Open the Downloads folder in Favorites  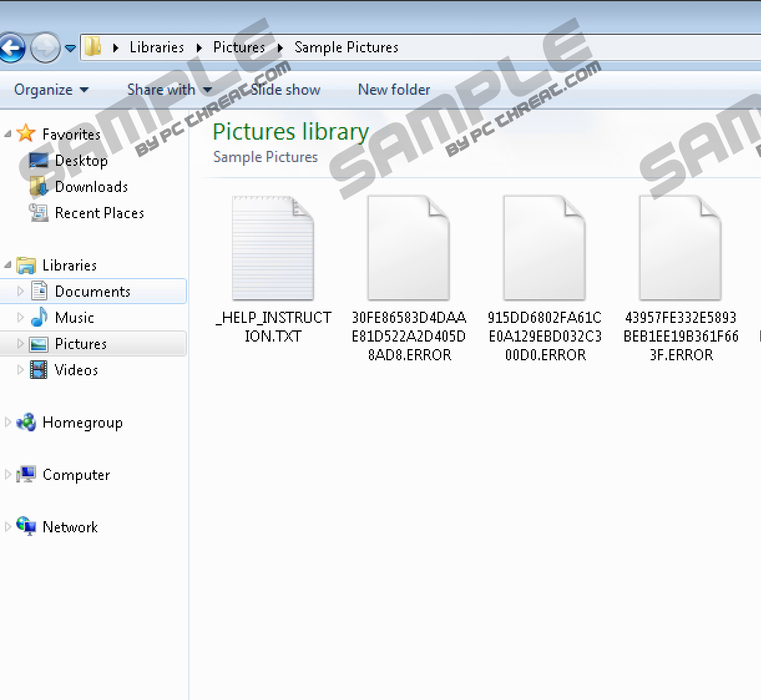click(x=91, y=187)
